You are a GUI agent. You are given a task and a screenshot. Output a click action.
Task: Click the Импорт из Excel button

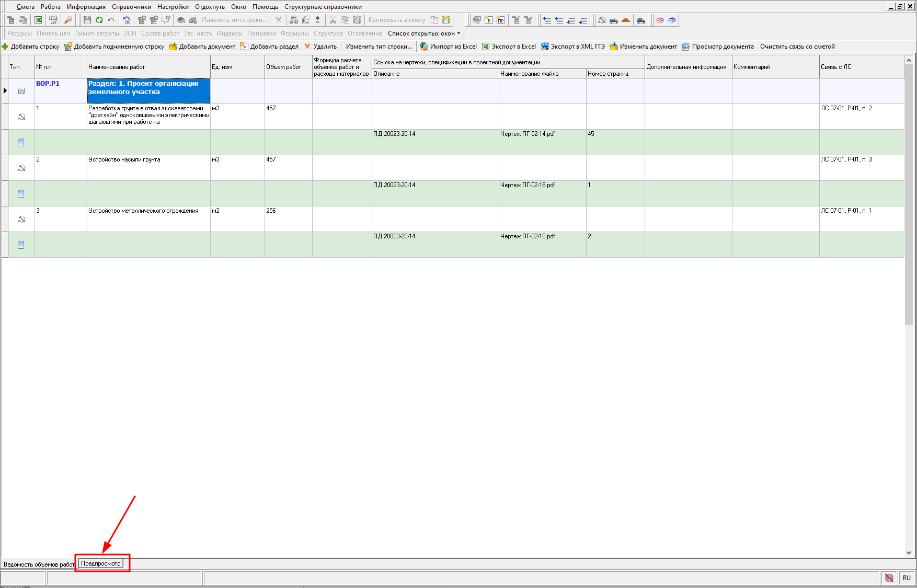click(x=449, y=47)
